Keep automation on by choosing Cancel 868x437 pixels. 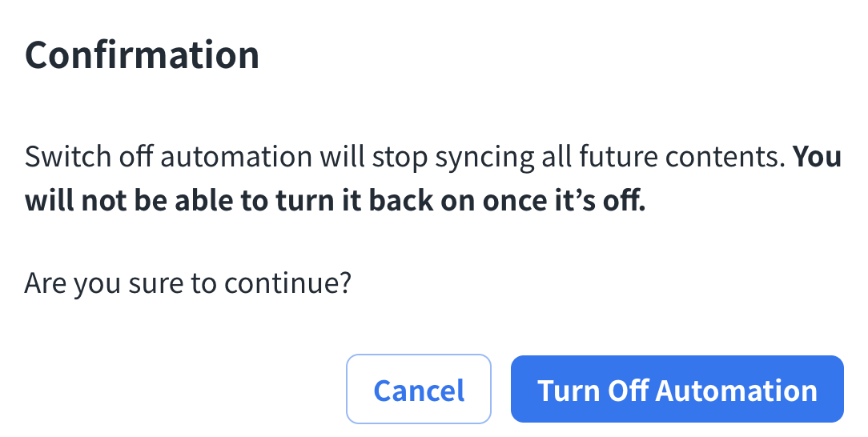pos(418,390)
